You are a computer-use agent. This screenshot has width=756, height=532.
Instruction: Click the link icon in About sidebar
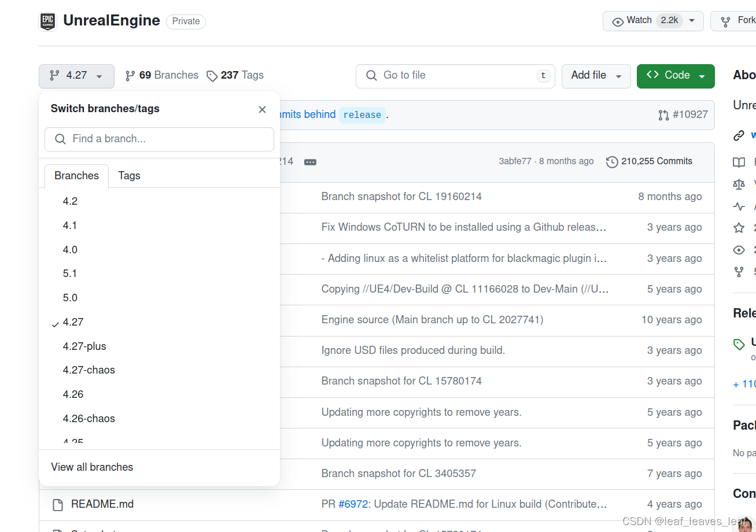pyautogui.click(x=739, y=136)
